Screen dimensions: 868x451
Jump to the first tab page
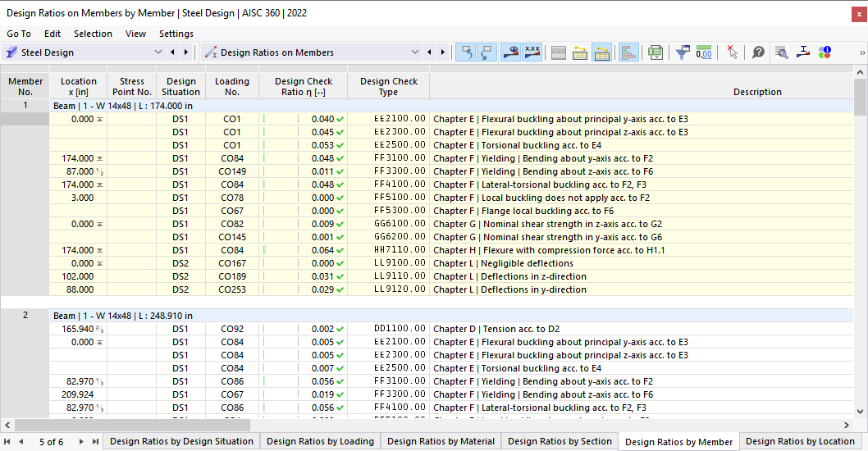click(x=7, y=442)
